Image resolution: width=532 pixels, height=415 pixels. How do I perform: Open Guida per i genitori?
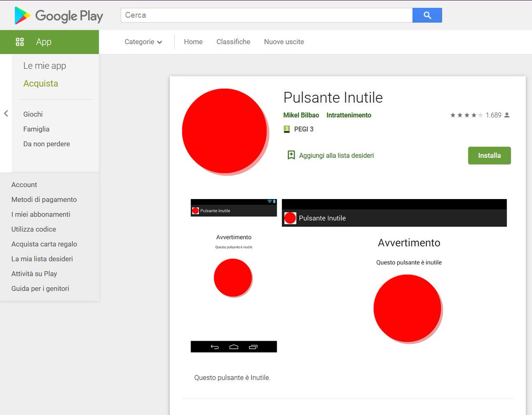click(x=40, y=289)
